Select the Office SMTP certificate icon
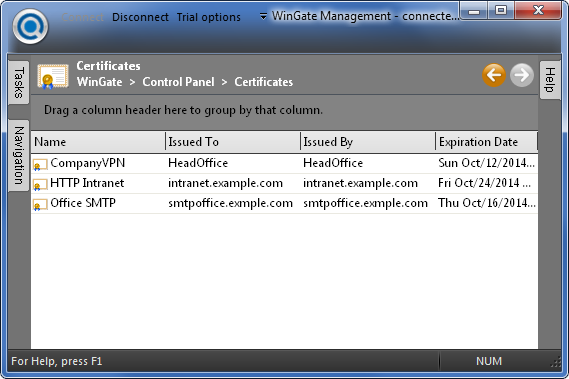 (x=40, y=205)
